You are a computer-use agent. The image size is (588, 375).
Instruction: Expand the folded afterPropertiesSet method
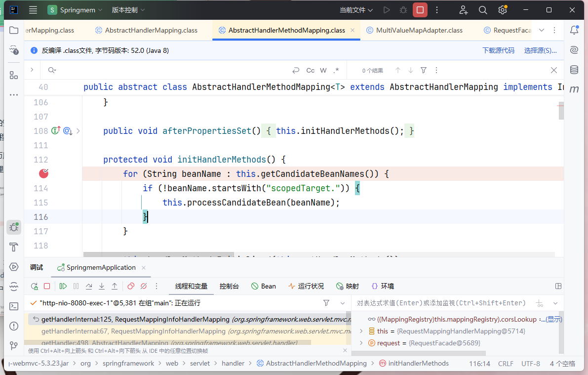pos(78,131)
